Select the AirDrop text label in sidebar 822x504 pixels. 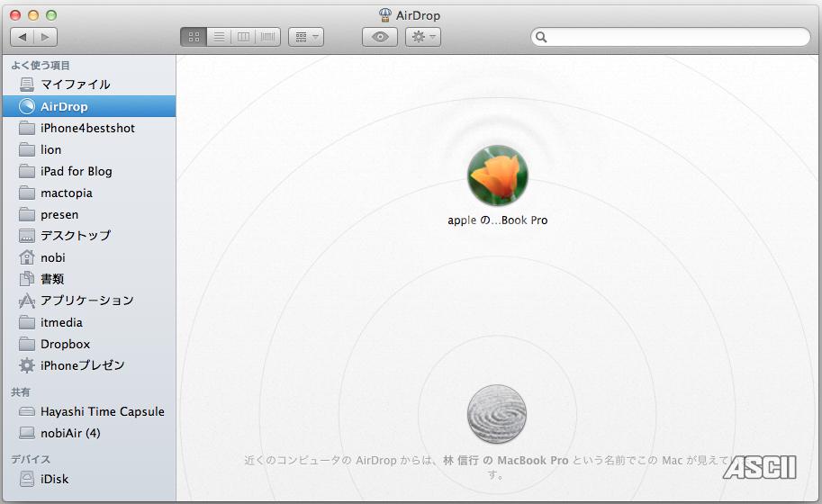point(64,106)
